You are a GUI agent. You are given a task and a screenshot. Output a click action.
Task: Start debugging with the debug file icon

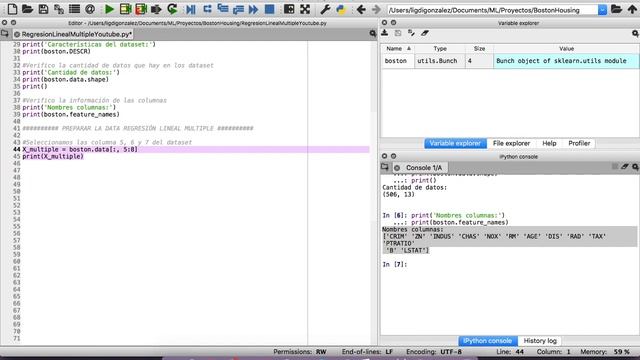191,9
